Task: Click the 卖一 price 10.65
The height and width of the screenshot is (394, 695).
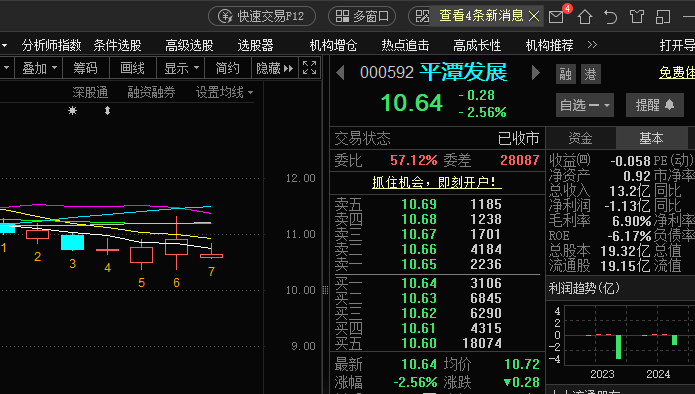Action: coord(419,265)
